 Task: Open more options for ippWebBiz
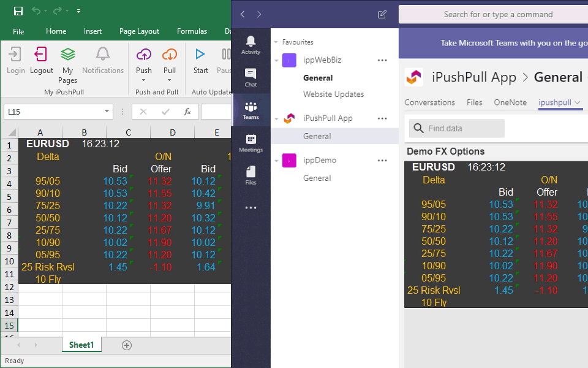pyautogui.click(x=382, y=60)
